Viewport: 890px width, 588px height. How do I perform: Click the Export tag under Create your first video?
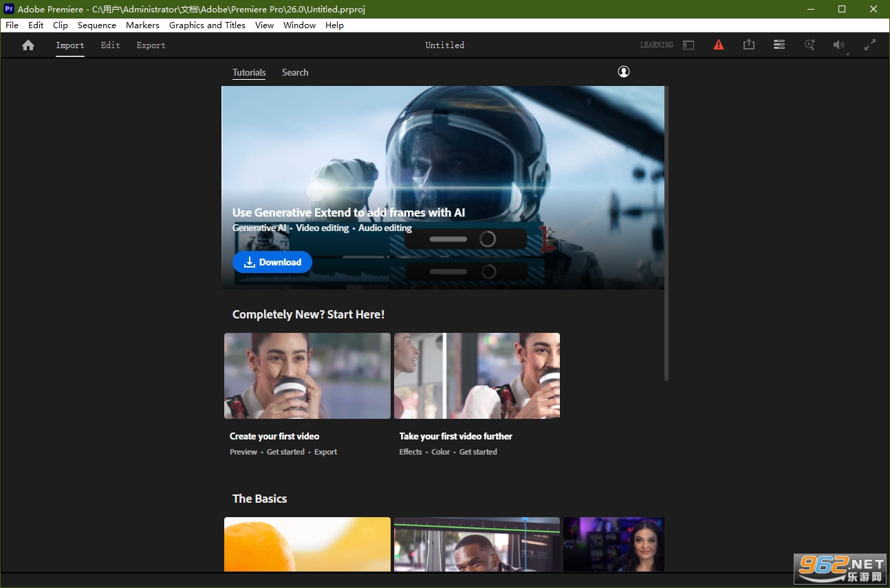[326, 452]
